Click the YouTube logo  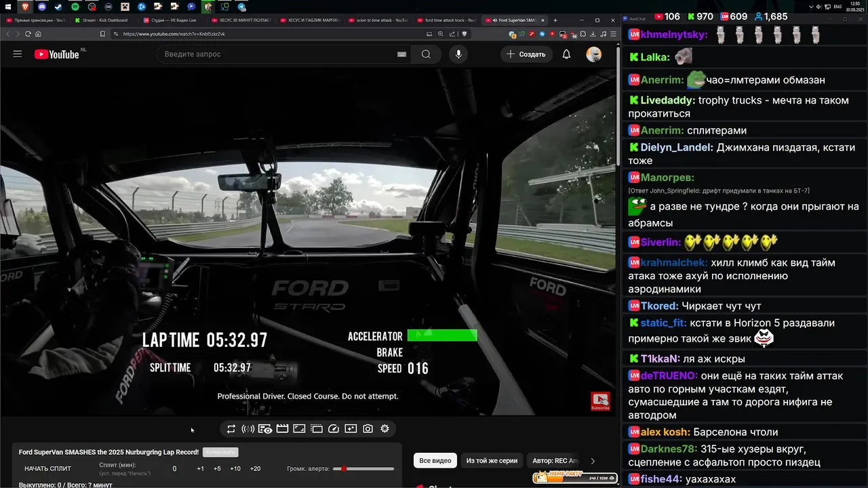pyautogui.click(x=57, y=54)
